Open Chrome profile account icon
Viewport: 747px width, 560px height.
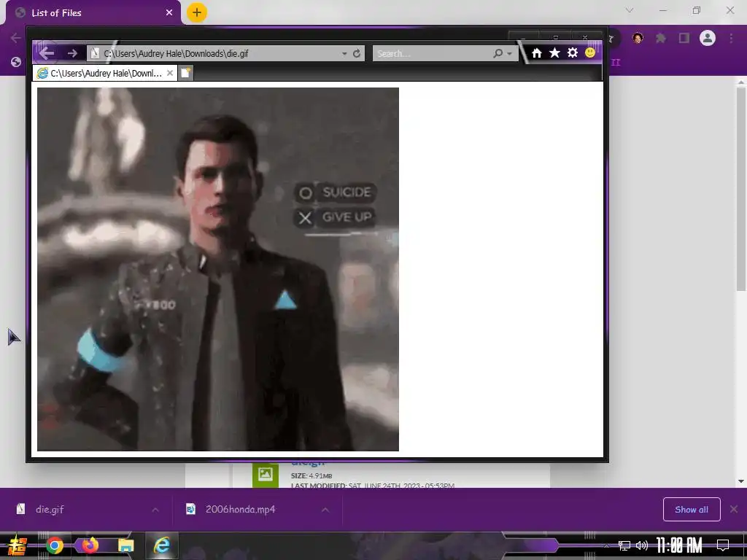click(708, 38)
